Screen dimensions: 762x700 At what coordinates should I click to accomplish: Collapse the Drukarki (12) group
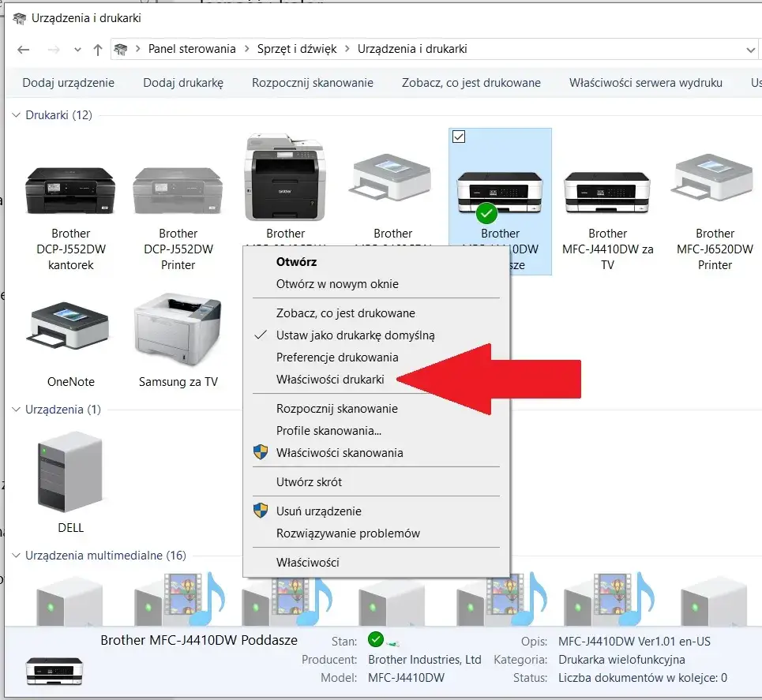[16, 115]
